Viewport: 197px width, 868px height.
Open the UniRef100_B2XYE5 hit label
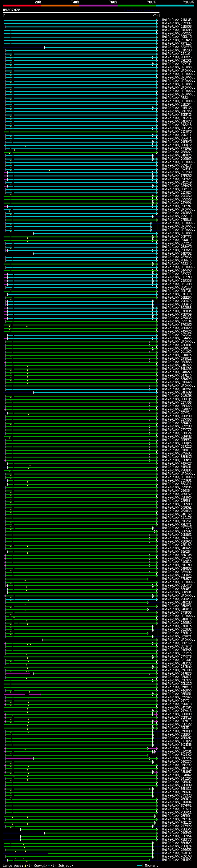pos(176,47)
